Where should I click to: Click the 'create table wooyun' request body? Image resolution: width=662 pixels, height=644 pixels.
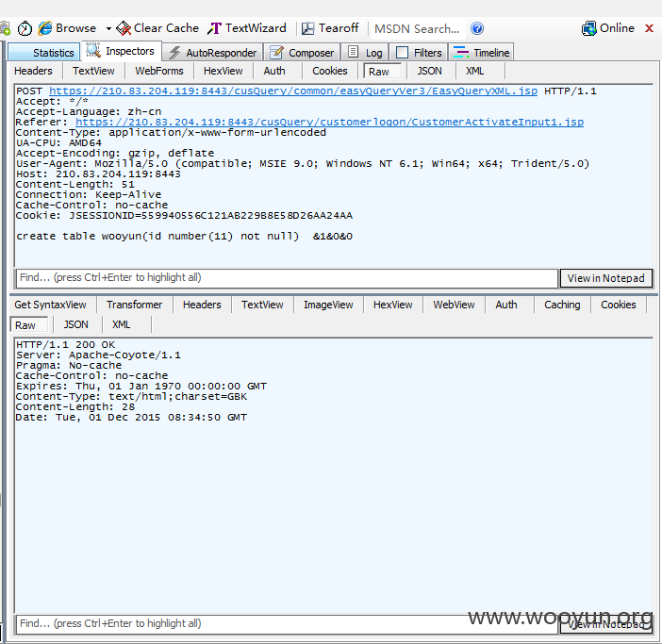(184, 237)
